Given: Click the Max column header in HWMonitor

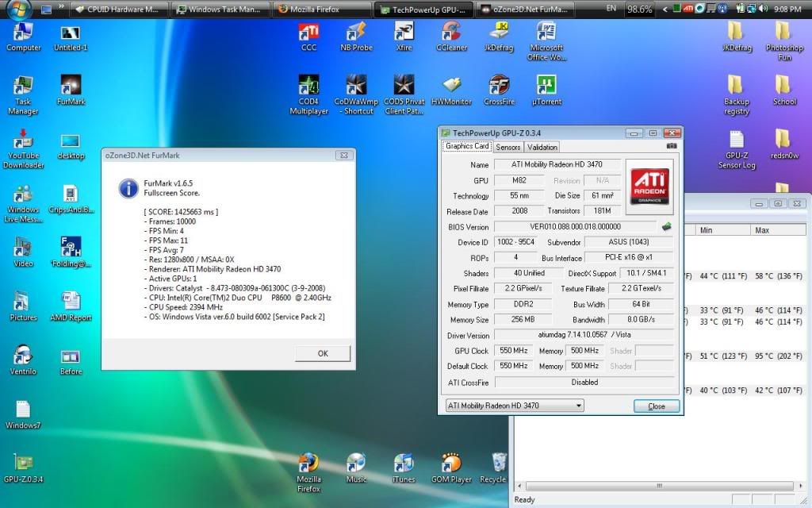Looking at the screenshot, I should coord(778,230).
